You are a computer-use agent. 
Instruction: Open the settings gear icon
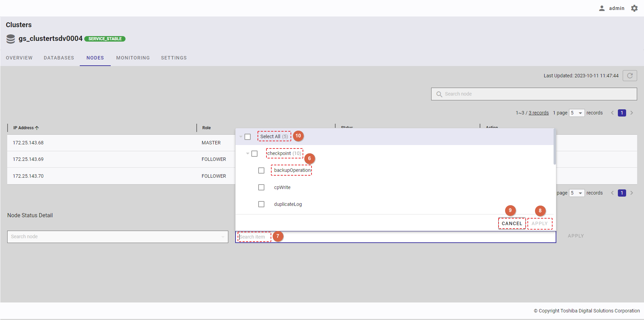click(x=634, y=8)
